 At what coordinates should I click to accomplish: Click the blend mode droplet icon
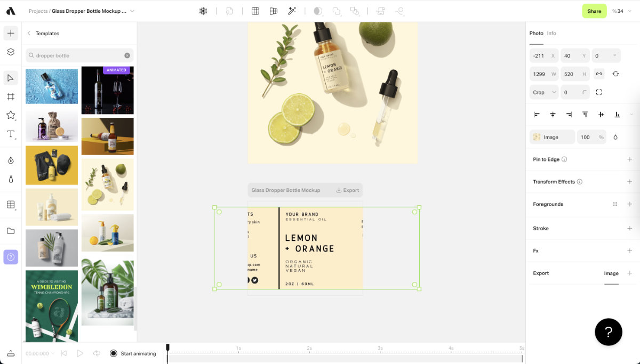point(615,137)
